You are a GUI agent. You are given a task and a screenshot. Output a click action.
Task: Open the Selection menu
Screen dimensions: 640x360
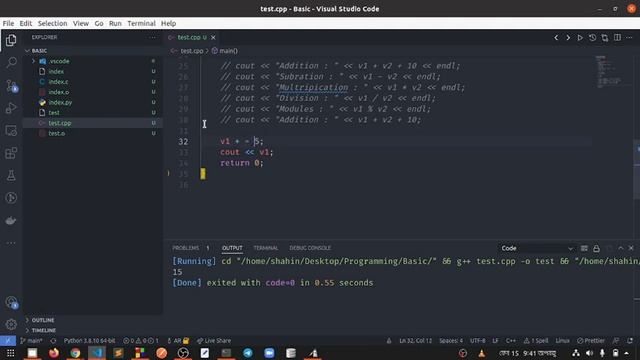pyautogui.click(x=52, y=23)
